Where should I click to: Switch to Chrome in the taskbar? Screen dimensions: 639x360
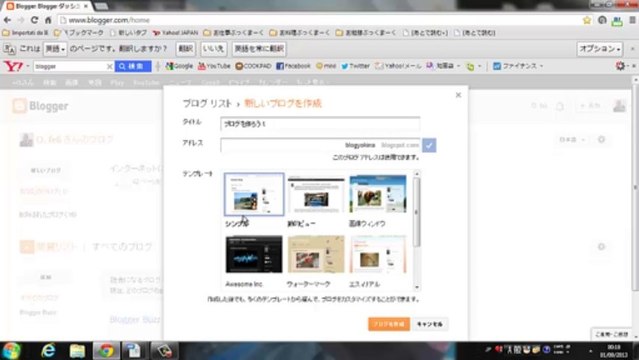[x=106, y=351]
